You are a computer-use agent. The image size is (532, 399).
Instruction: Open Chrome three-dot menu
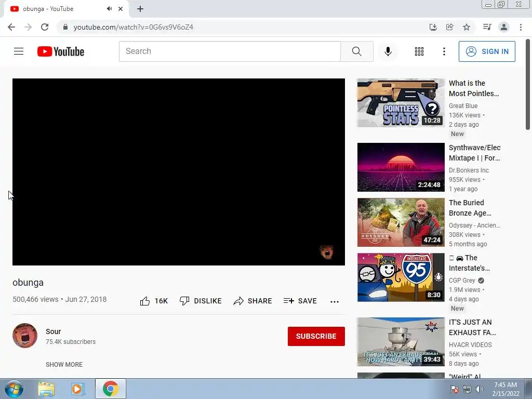click(x=521, y=27)
